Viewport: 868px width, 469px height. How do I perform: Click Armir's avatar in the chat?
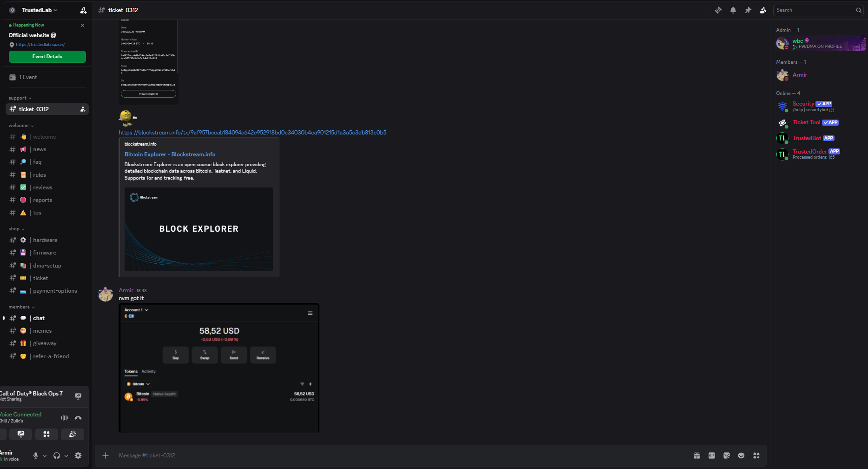[x=106, y=294]
